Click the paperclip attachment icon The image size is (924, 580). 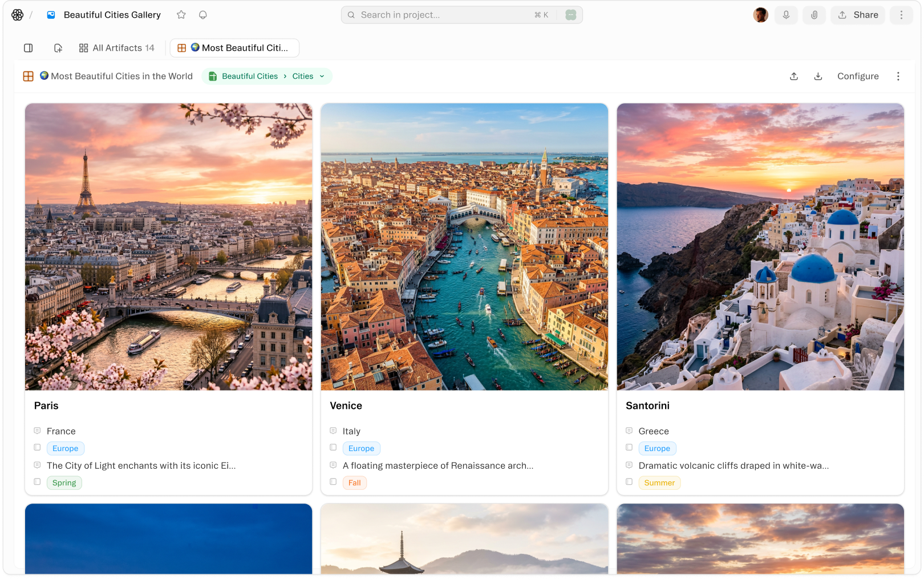[814, 15]
